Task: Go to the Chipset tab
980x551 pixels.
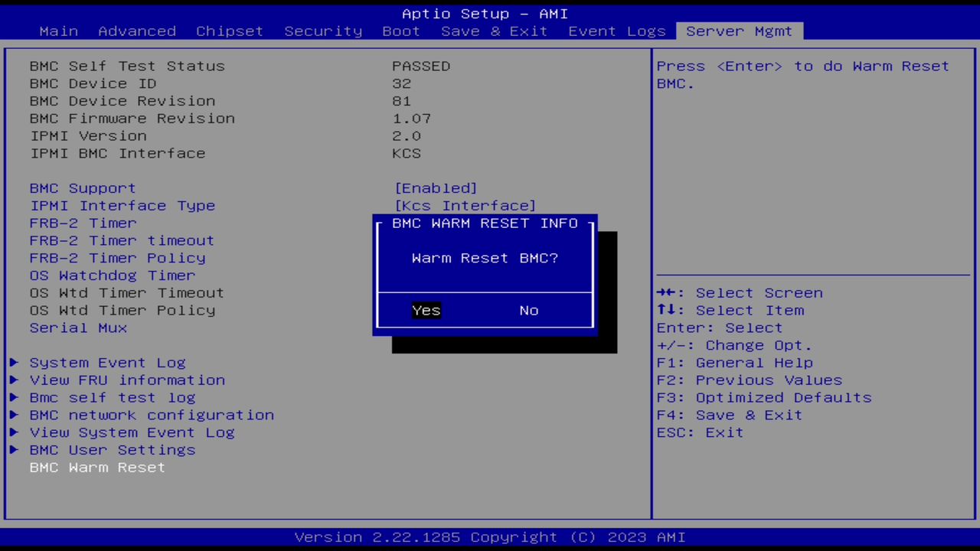Action: point(230,31)
